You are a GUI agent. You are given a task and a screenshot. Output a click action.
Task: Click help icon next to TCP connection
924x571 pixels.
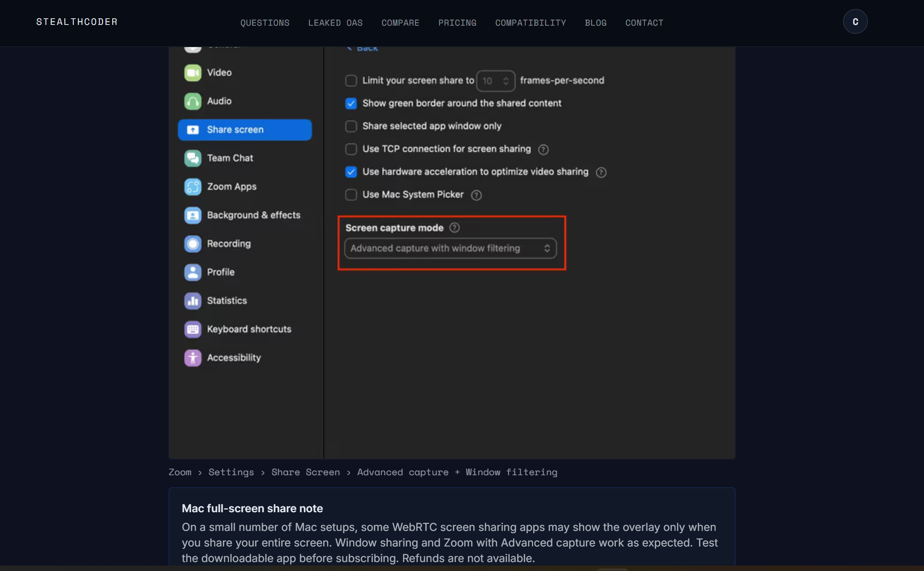[543, 149]
